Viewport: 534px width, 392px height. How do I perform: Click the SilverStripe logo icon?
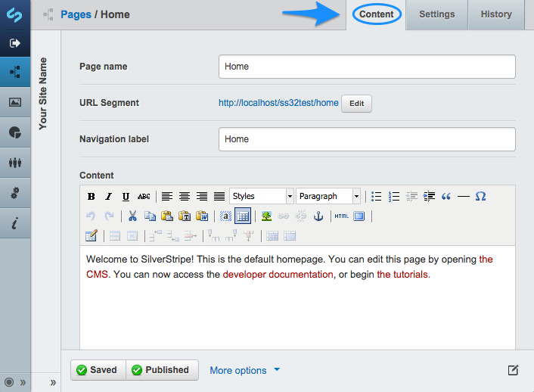[14, 14]
